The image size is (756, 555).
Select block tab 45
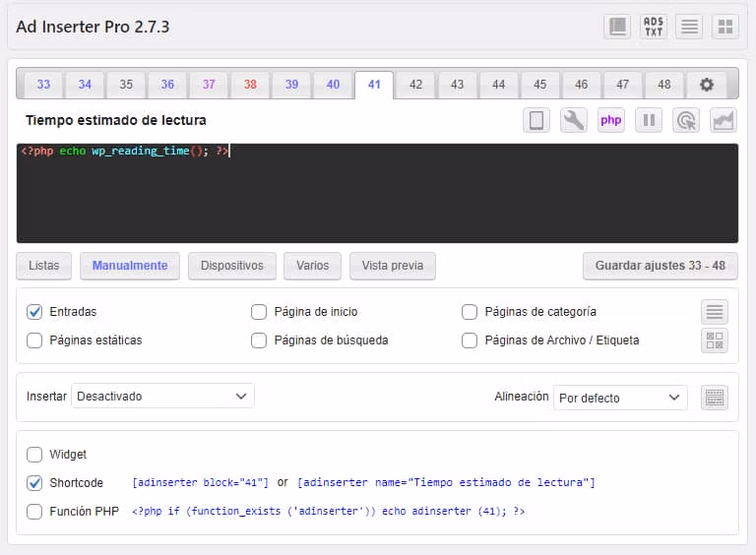(540, 85)
